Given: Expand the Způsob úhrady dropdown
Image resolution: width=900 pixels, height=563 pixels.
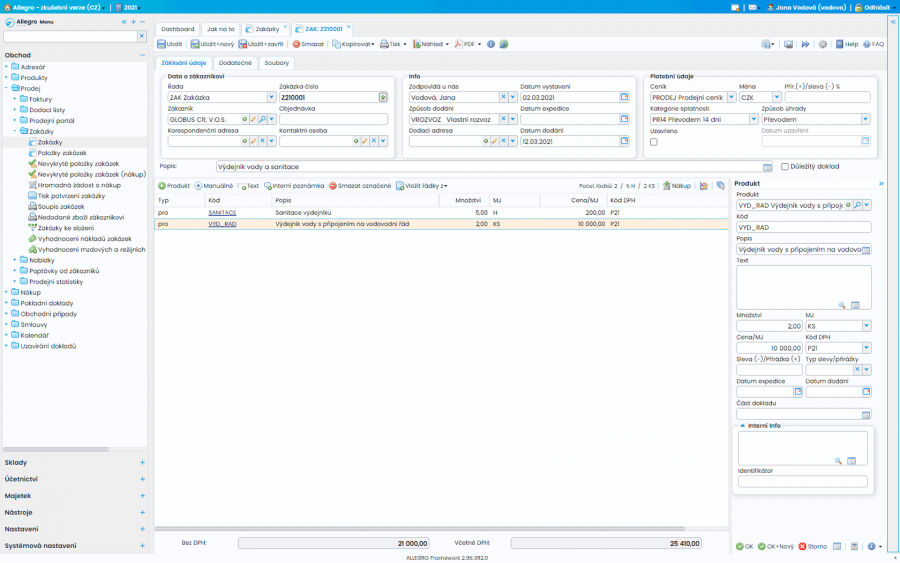Looking at the screenshot, I should 865,119.
